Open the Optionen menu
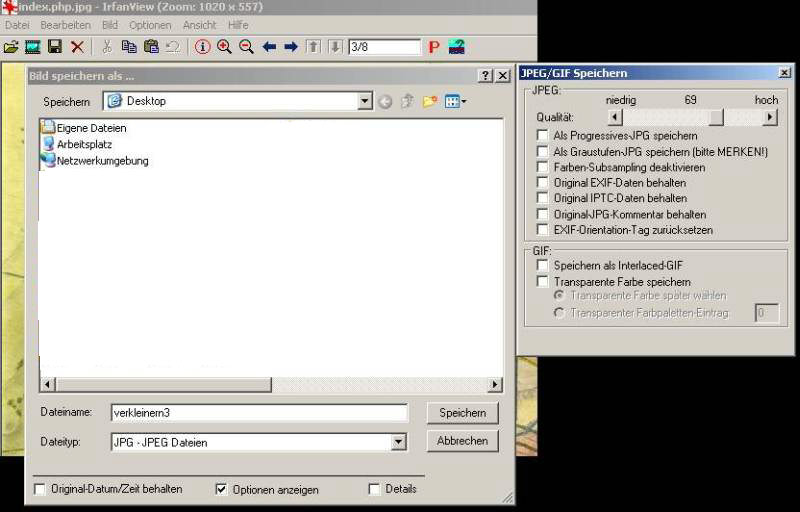 tap(150, 25)
